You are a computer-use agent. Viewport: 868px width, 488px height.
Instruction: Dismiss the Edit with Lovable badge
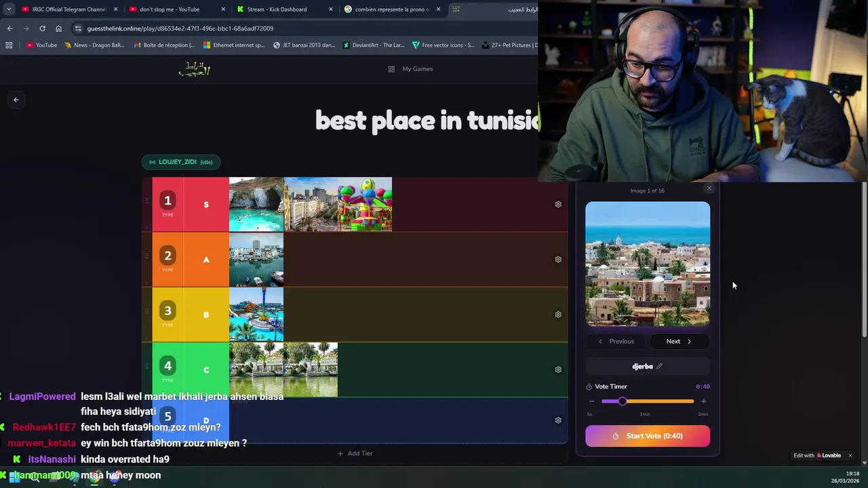[x=850, y=455]
